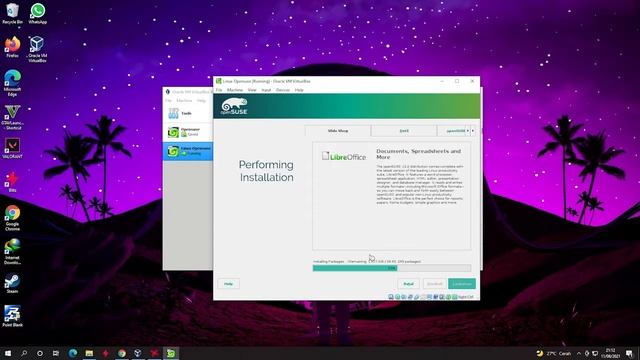This screenshot has width=640, height=360.
Task: Select the Firefox desktop icon
Action: pos(12,47)
